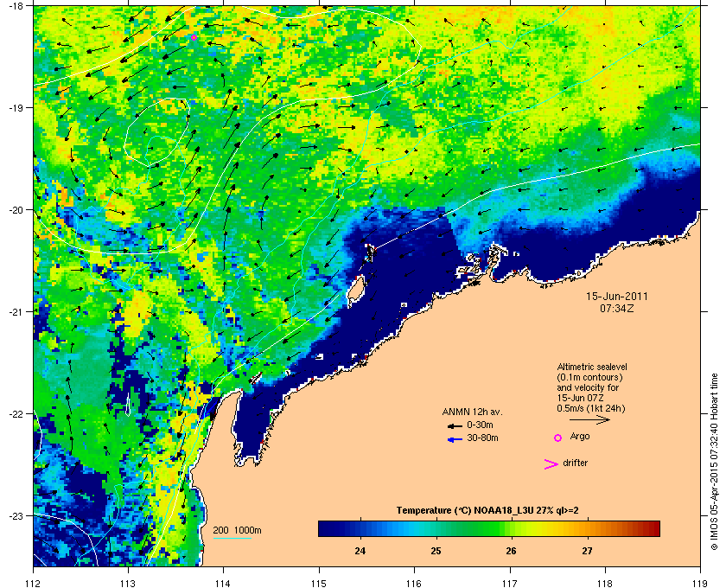This screenshot has height=588, width=726.
Task: Click the longitude axis label 112
Action: tap(34, 583)
